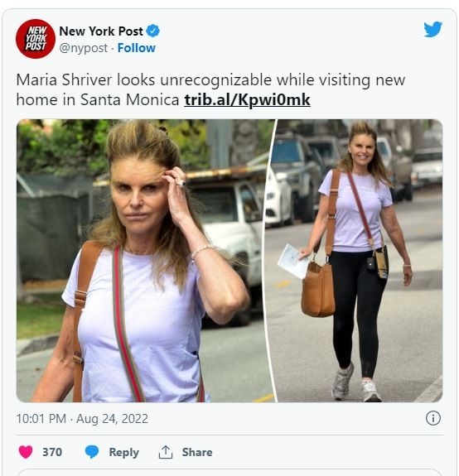
Task: Click the New York Post display name
Action: pos(101,31)
